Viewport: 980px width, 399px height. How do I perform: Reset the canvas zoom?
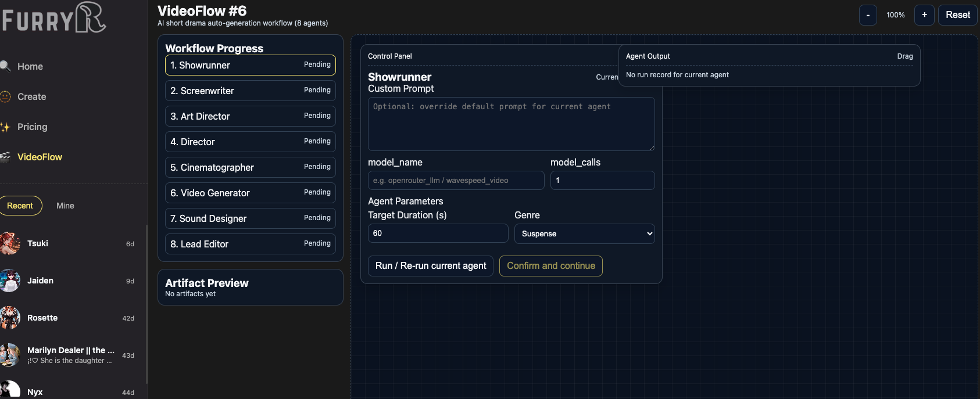click(958, 15)
